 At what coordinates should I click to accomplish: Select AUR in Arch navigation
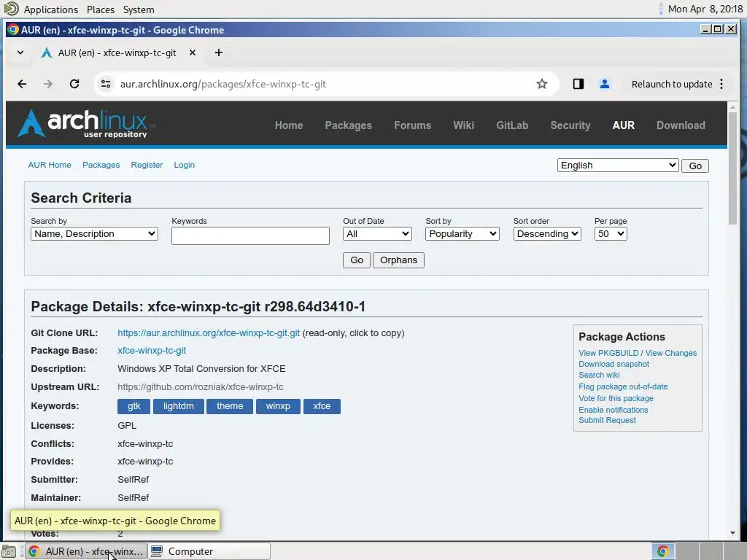pyautogui.click(x=623, y=125)
